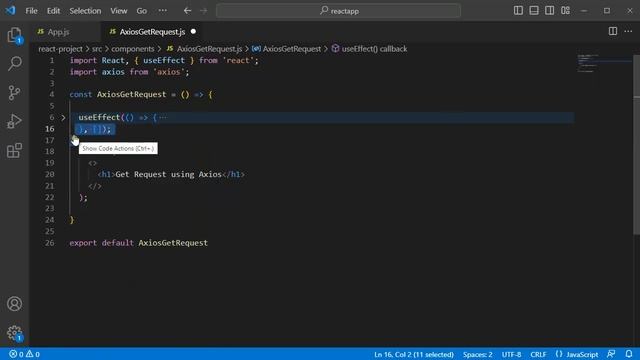The height and width of the screenshot is (360, 640).
Task: Open the Accounts menu icon
Action: click(14, 304)
